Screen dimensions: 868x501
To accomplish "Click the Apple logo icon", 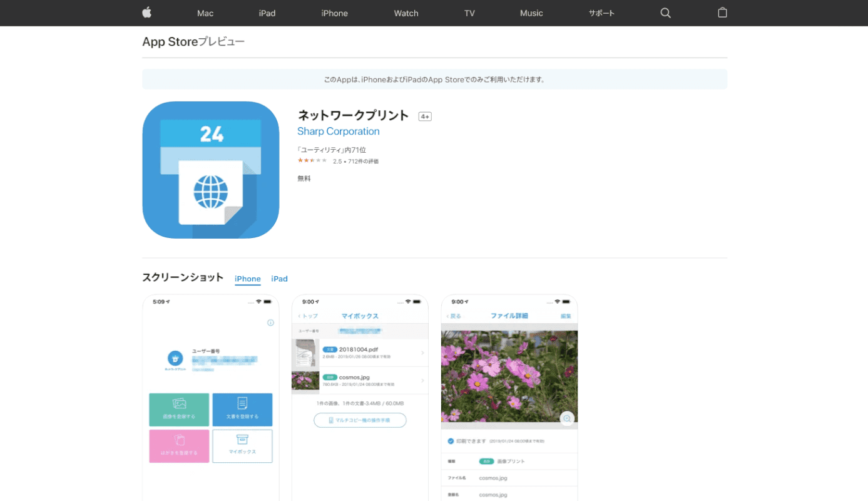I will pos(147,13).
